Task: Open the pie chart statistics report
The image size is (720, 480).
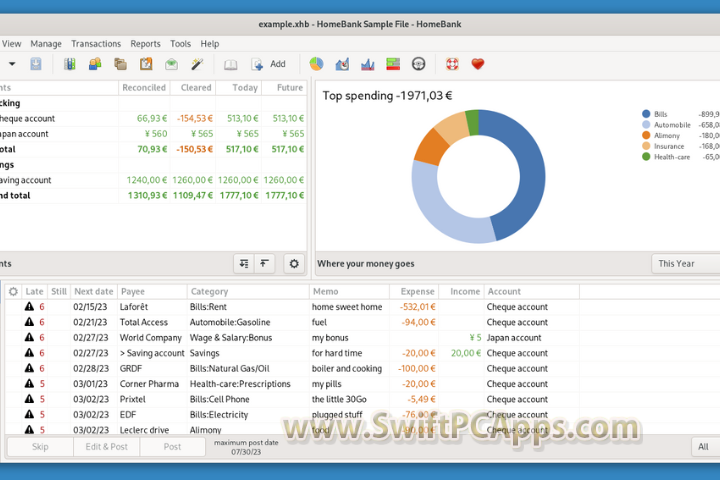Action: point(316,64)
